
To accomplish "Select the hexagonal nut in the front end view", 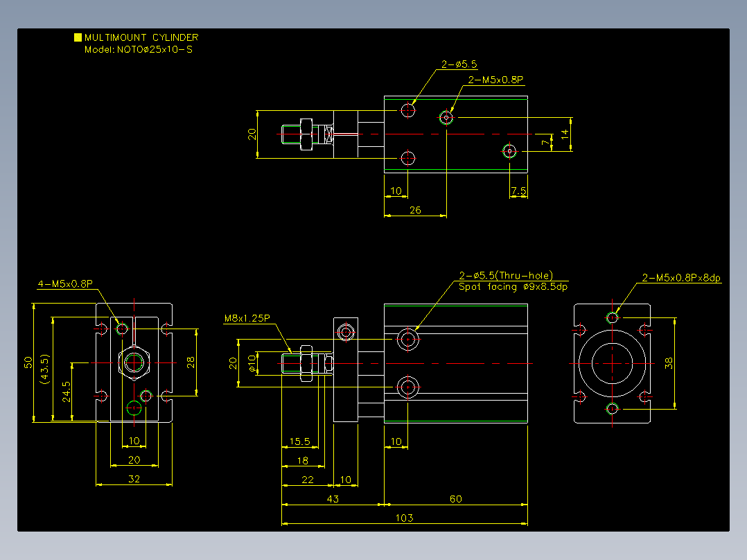I will pos(134,362).
